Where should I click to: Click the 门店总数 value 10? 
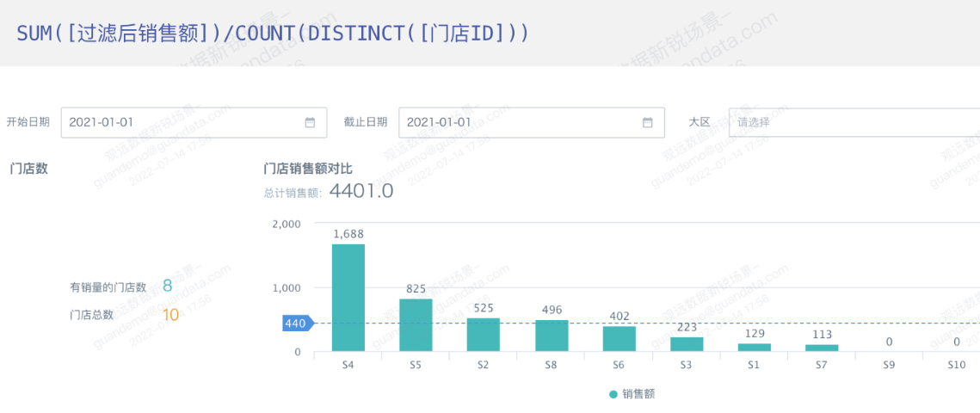click(x=170, y=315)
